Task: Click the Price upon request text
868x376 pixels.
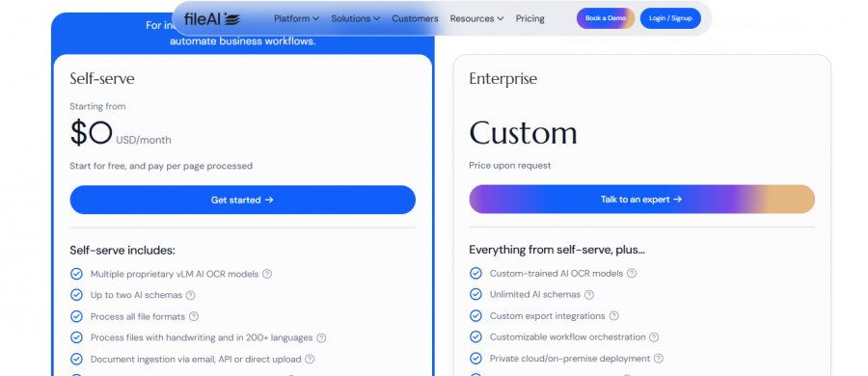Action: [510, 166]
